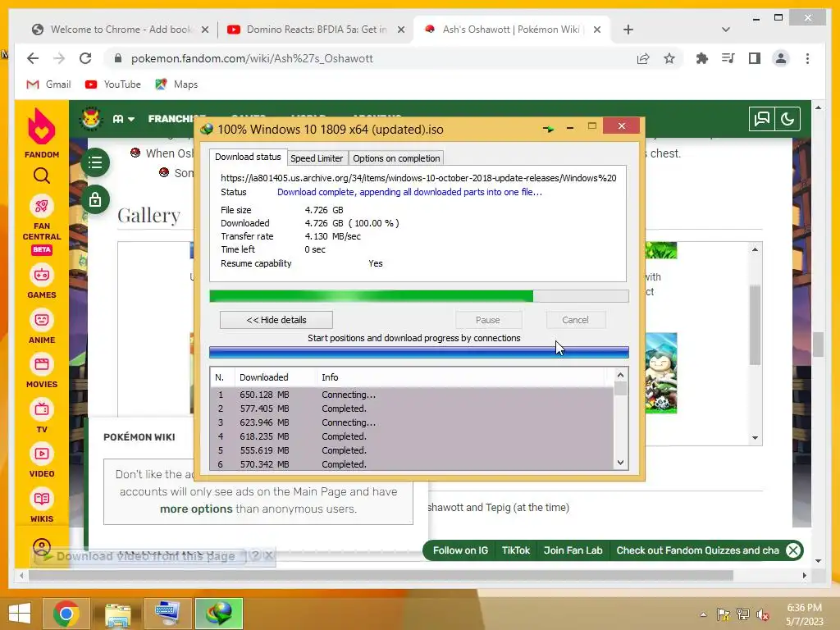Open File Explorer from taskbar

click(117, 614)
